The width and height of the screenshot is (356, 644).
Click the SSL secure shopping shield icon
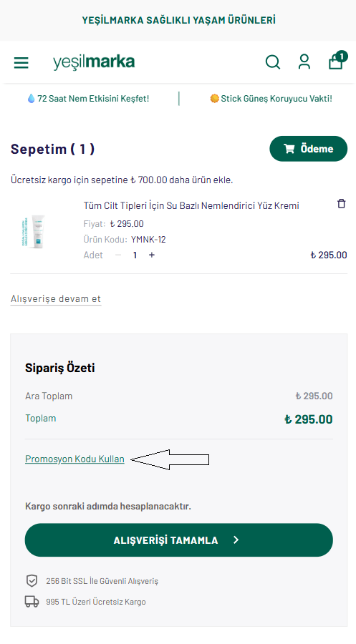32,581
